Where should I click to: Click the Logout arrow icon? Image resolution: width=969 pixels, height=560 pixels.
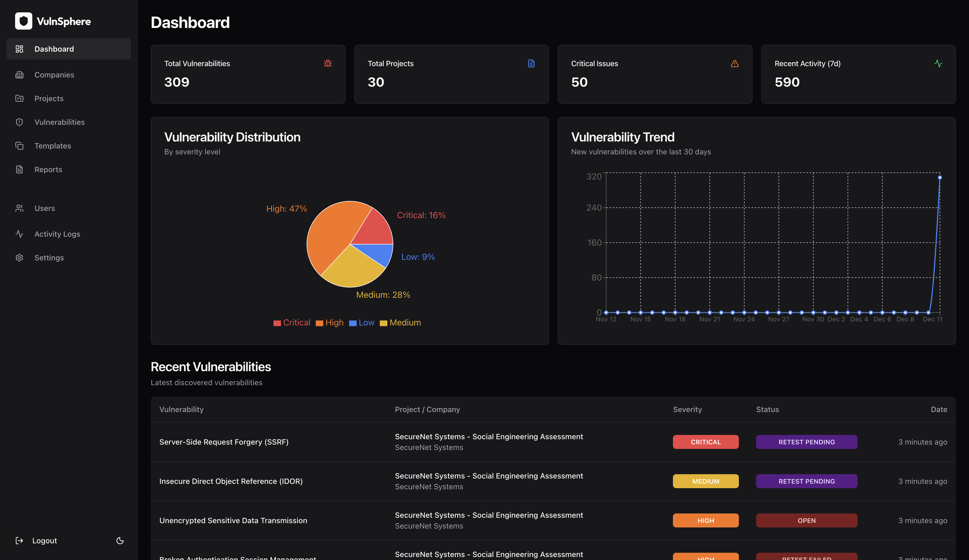pyautogui.click(x=19, y=541)
